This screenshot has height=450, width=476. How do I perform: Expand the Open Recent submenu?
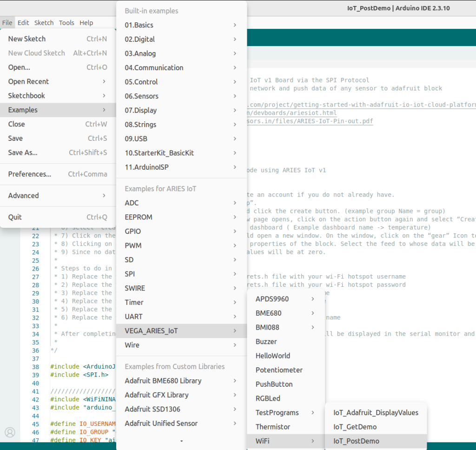click(58, 81)
